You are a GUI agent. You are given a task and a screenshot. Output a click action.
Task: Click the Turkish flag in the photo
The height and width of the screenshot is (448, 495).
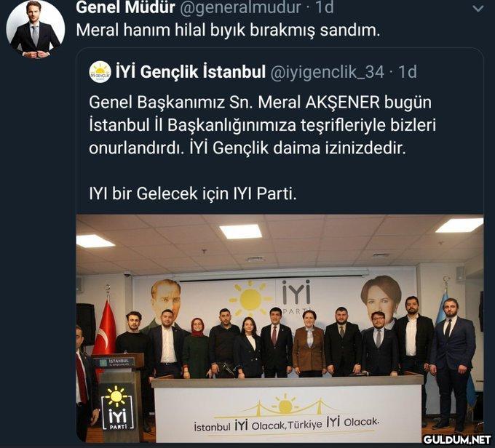106,328
